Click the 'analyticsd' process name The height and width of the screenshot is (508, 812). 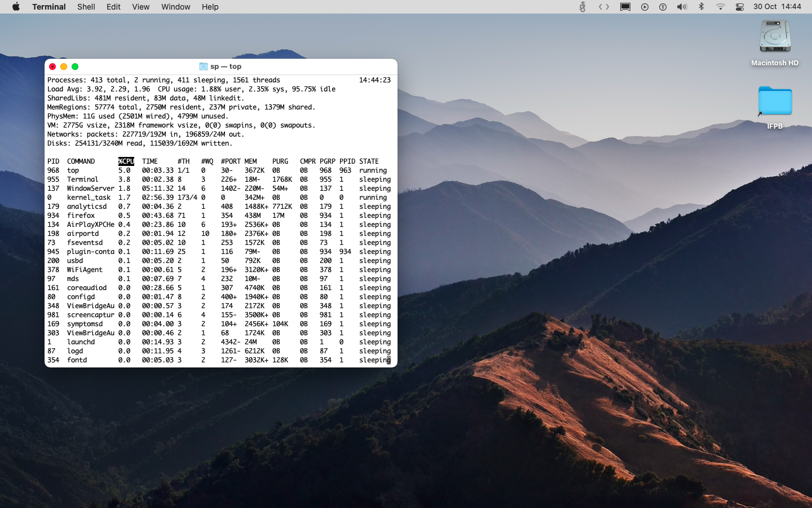[x=87, y=207]
